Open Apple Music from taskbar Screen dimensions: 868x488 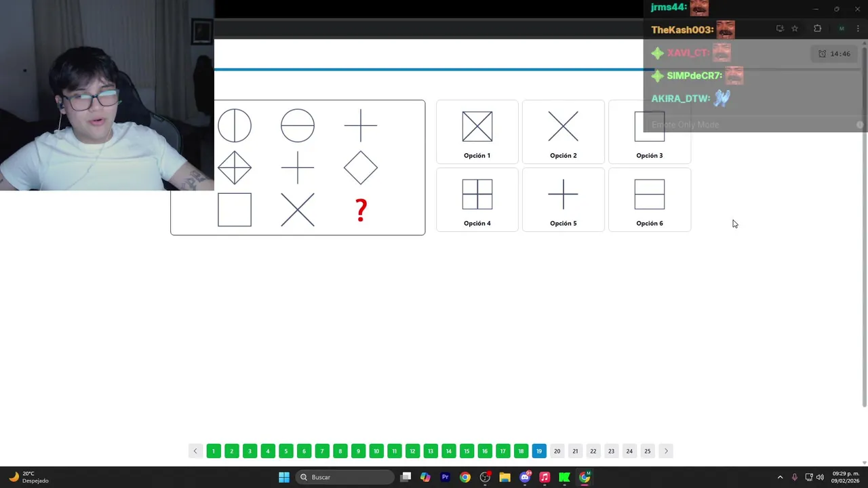click(x=545, y=477)
